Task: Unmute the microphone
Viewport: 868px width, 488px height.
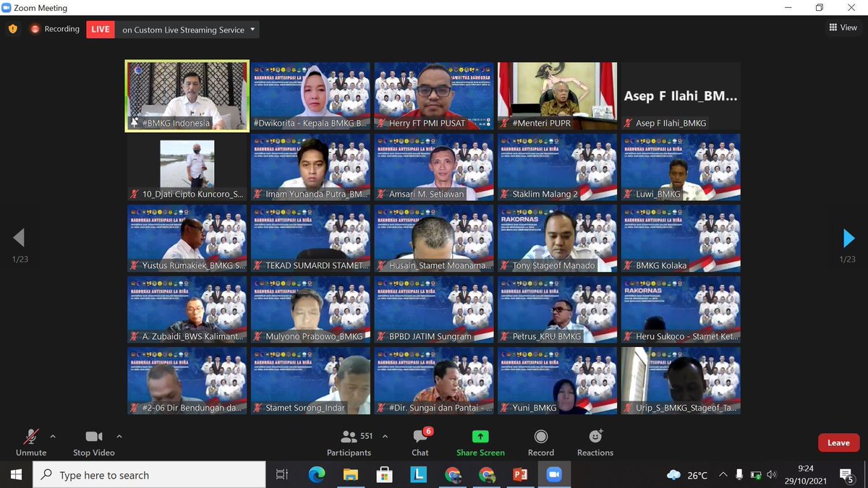Action: coord(31,442)
